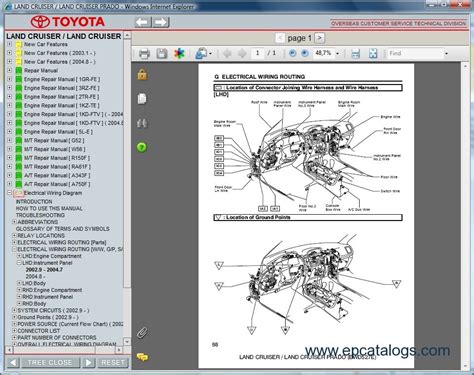This screenshot has width=474, height=375.
Task: Expand the RELAY LOCATIONS tree entry
Action: (14, 235)
